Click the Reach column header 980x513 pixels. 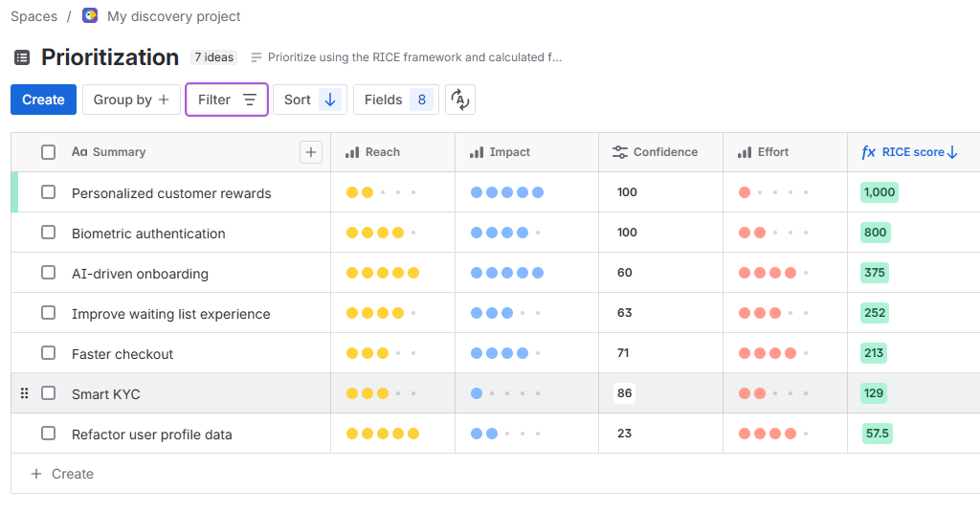point(392,152)
